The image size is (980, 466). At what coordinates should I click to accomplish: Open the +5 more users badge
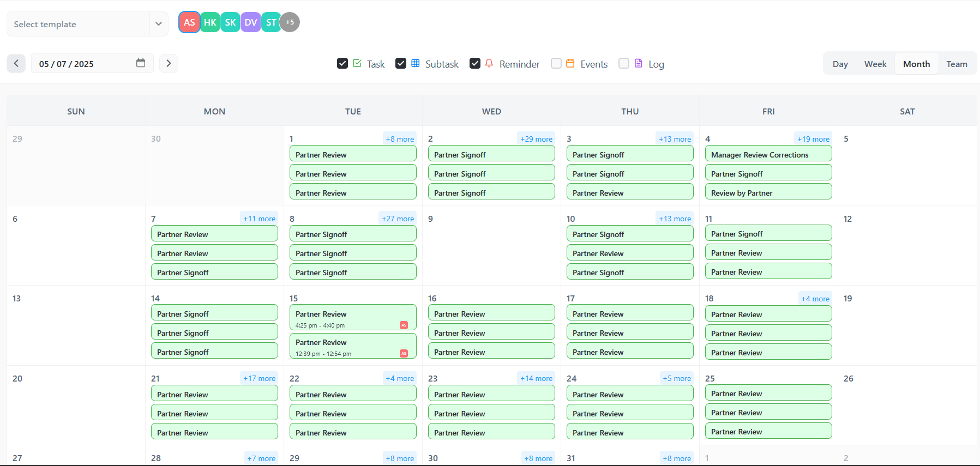290,22
